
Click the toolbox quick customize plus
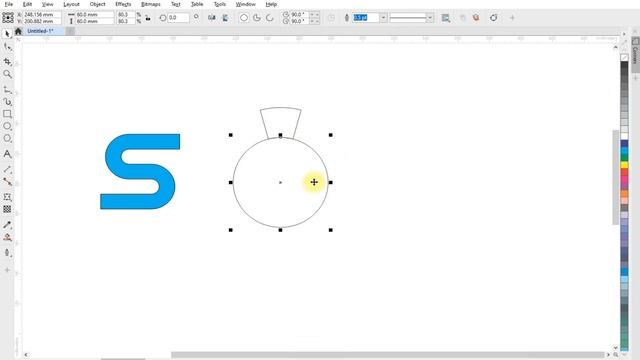[x=7, y=270]
